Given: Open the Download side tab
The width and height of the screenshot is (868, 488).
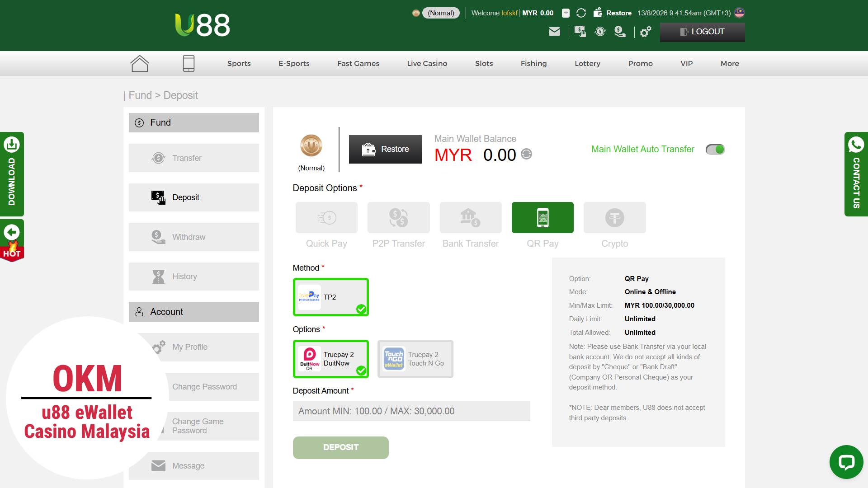Looking at the screenshot, I should (x=12, y=174).
